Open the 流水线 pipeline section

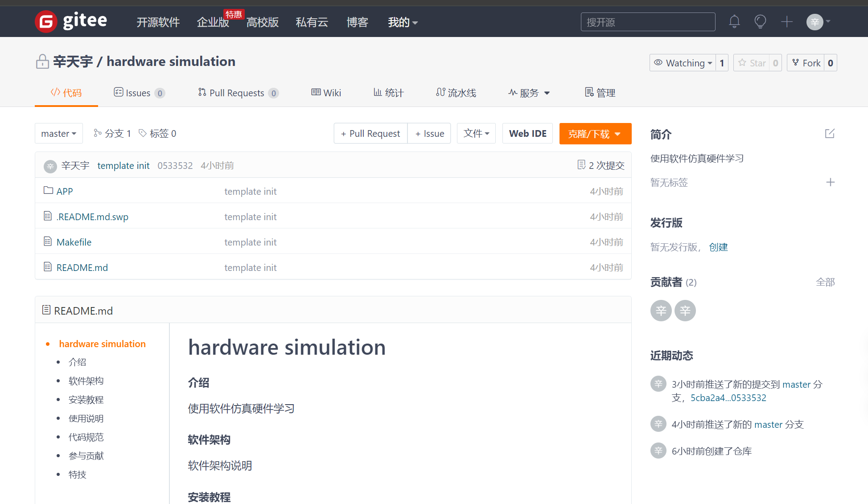457,93
